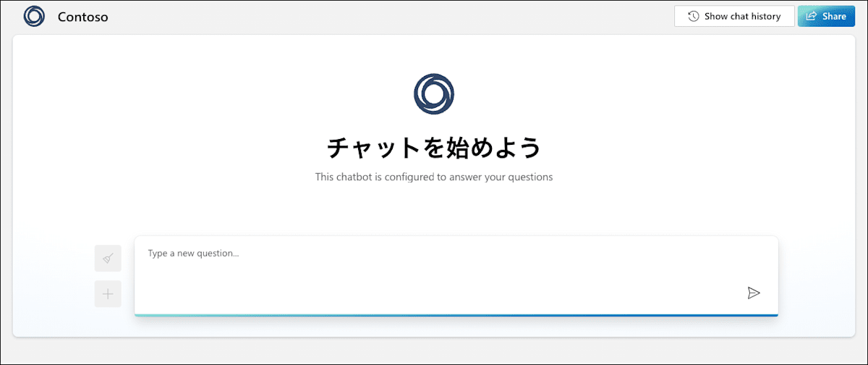Click the large center Contoso logo
This screenshot has height=365, width=868.
(x=434, y=93)
